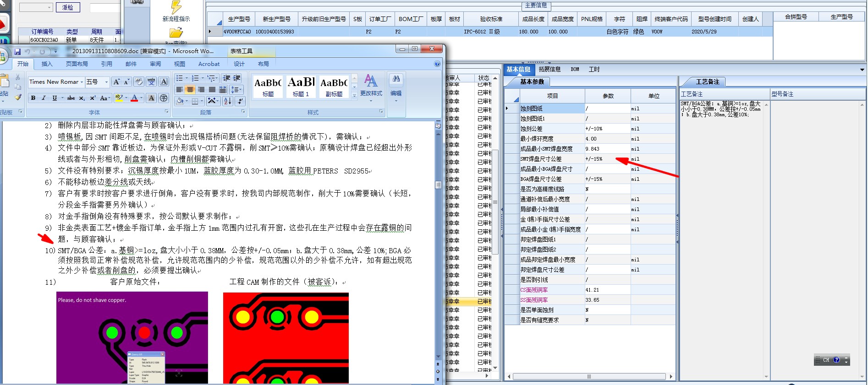The width and height of the screenshot is (868, 385).
Task: Increase paragraph indent
Action: pyautogui.click(x=237, y=78)
